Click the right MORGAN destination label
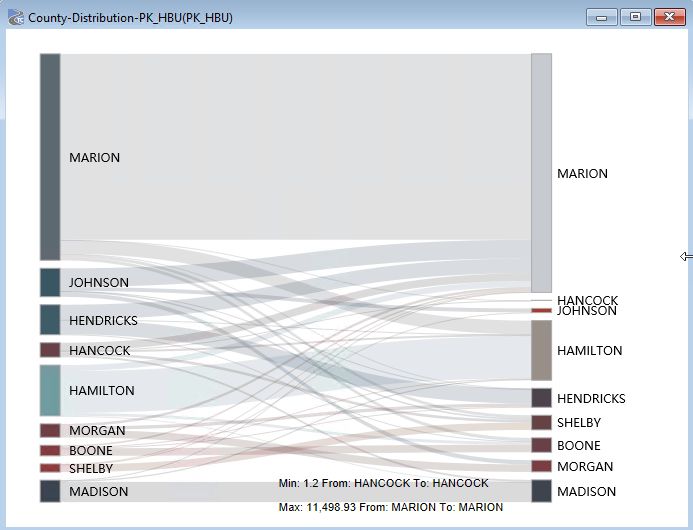Image resolution: width=693 pixels, height=530 pixels. 585,466
